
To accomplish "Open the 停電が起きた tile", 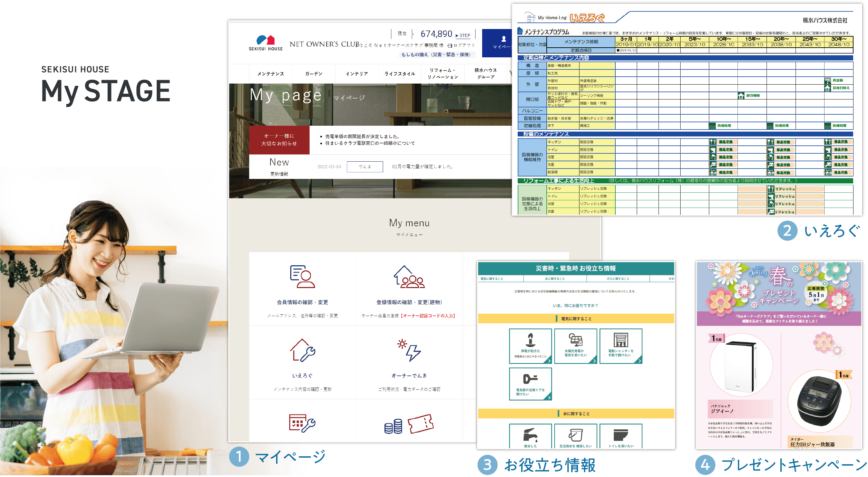I will [530, 346].
